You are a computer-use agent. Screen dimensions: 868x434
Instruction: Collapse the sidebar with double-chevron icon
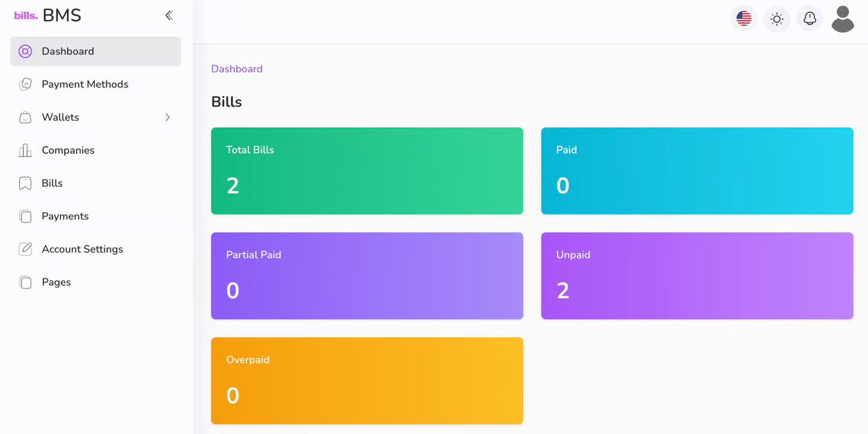point(169,16)
